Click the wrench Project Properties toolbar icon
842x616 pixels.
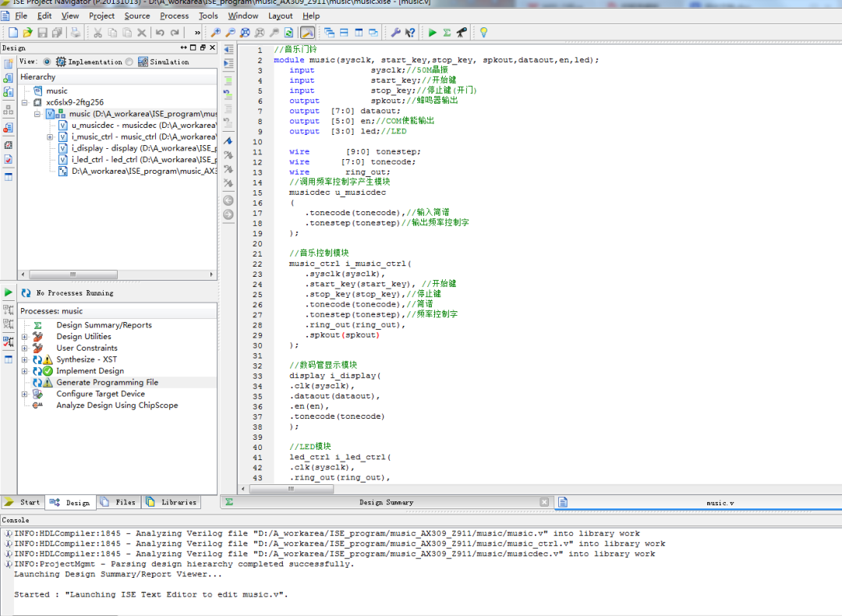click(395, 33)
